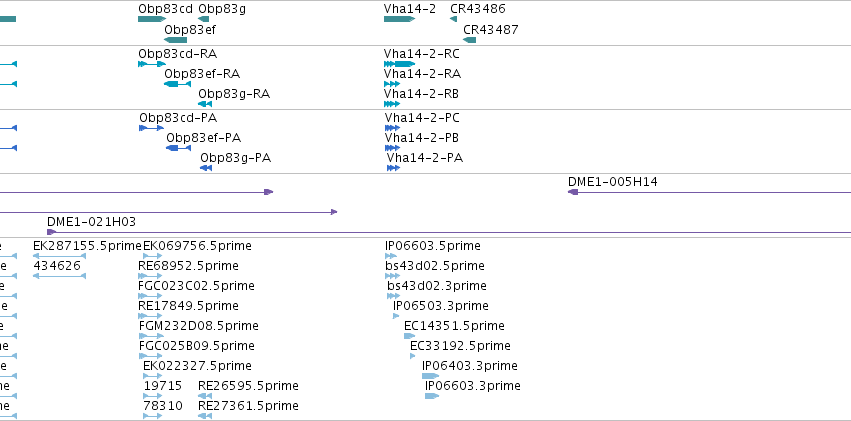Select the 434626 feature
This screenshot has height=421, width=851.
click(x=60, y=276)
